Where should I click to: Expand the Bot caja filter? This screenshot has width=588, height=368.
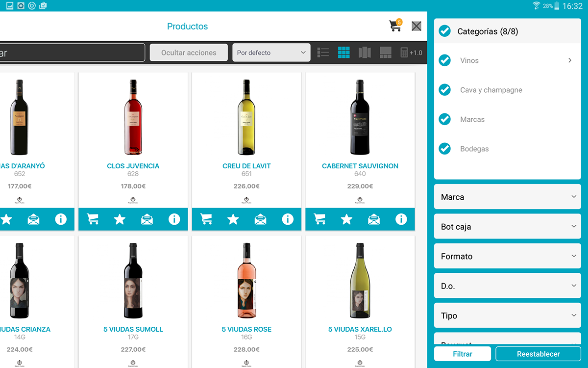point(508,226)
